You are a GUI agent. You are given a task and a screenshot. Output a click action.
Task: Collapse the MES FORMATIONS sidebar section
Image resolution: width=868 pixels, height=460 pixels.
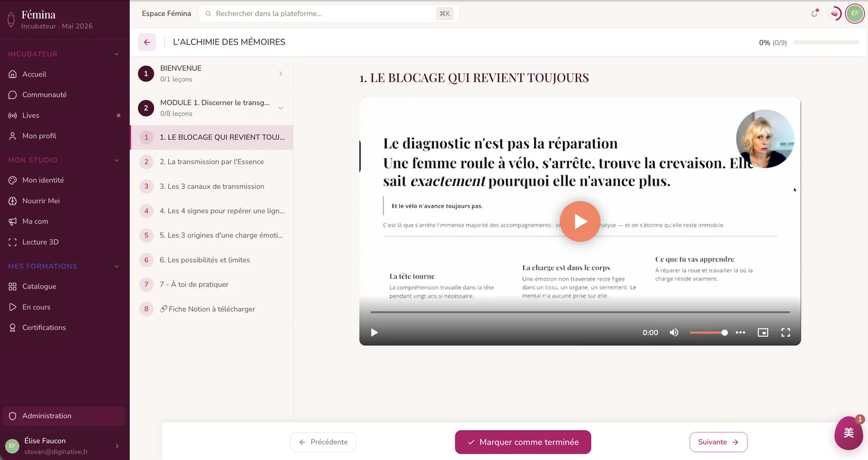point(117,266)
